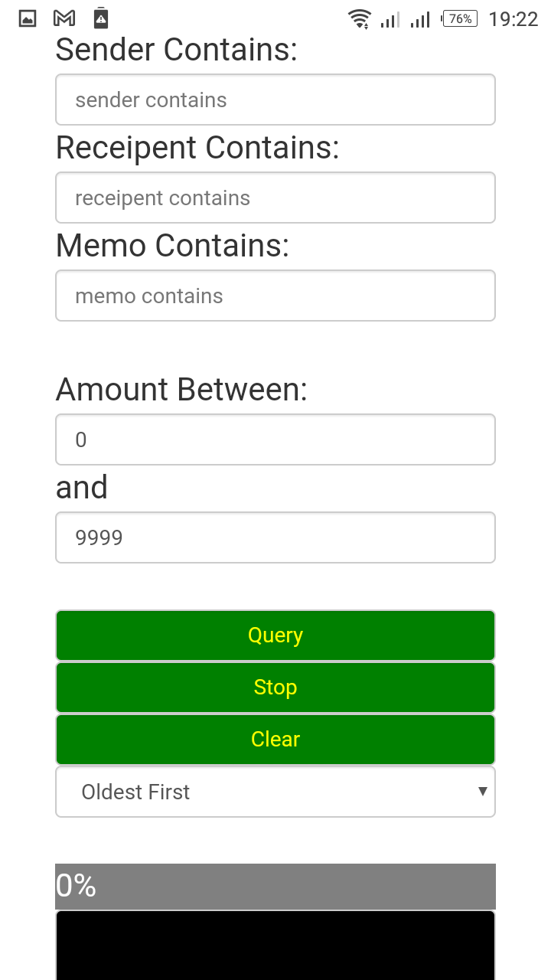The image size is (551, 980).
Task: Focus the sender contains text field
Action: click(x=275, y=100)
